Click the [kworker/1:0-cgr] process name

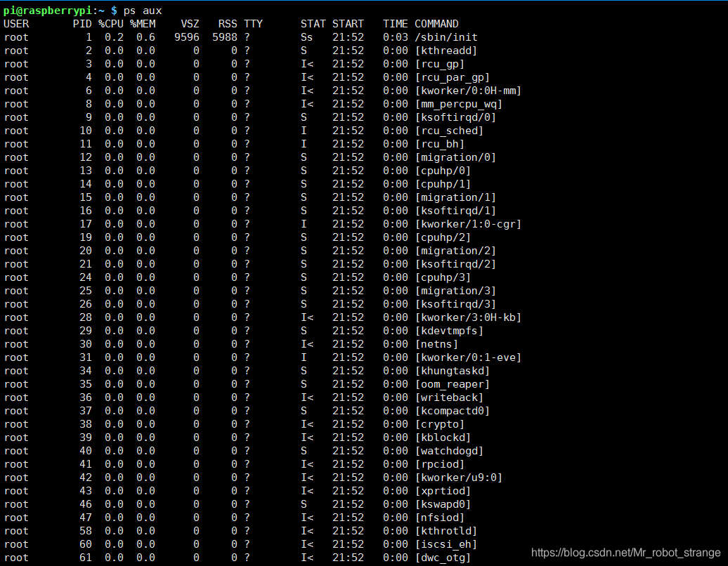click(468, 224)
